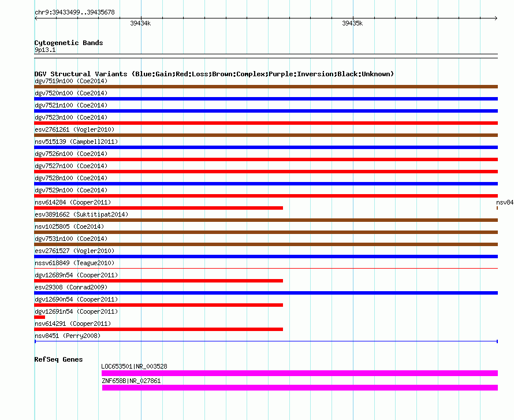Open dgv12689n54 (Cooper2011) variant

tap(76, 275)
